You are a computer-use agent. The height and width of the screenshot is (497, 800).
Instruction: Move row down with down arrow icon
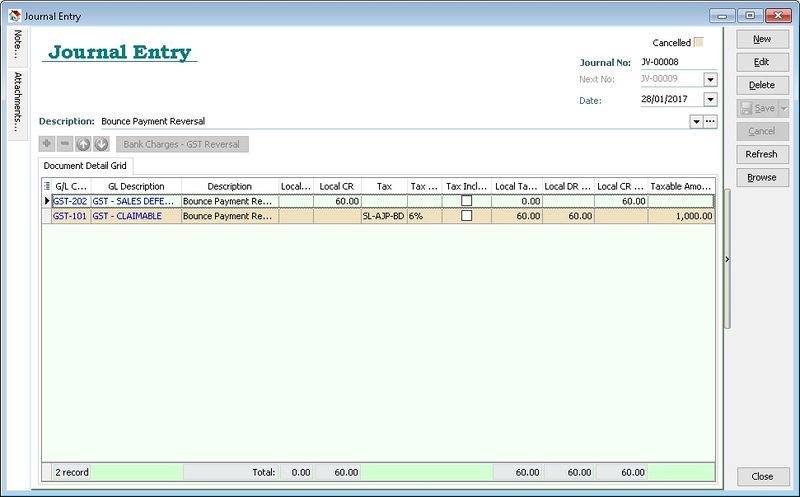tap(102, 144)
